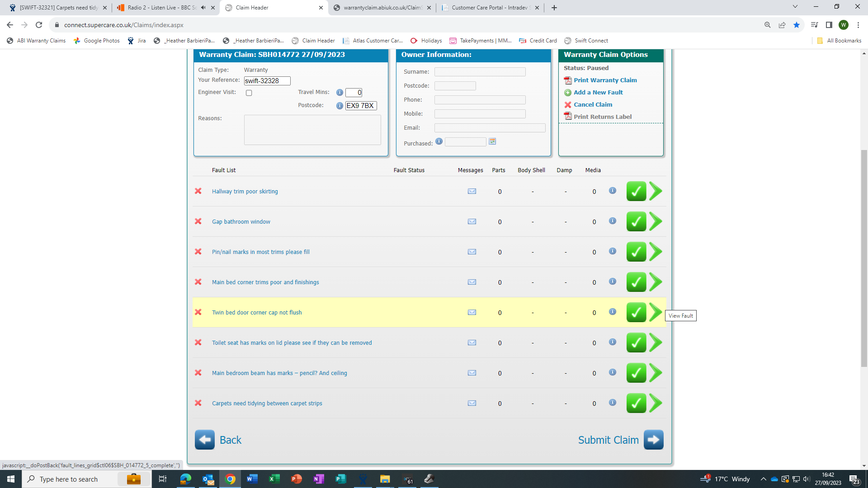868x488 pixels.
Task: Open the Purchased date calendar picker
Action: click(x=492, y=141)
